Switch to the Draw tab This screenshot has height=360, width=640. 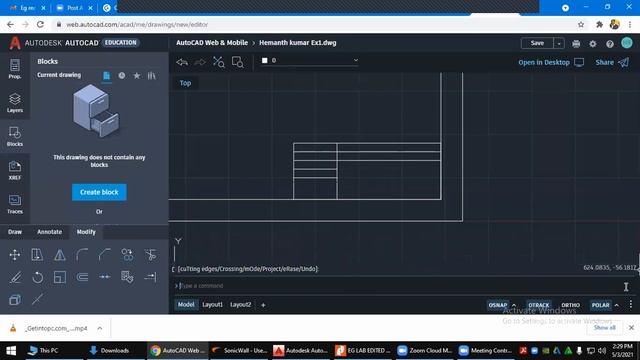(x=15, y=232)
